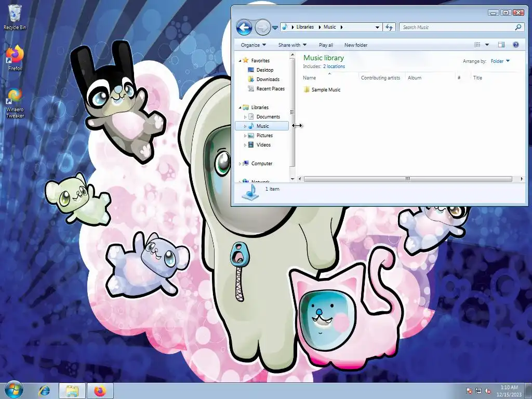532x399 pixels.
Task: Select Firefox desktop shortcut
Action: click(15, 58)
